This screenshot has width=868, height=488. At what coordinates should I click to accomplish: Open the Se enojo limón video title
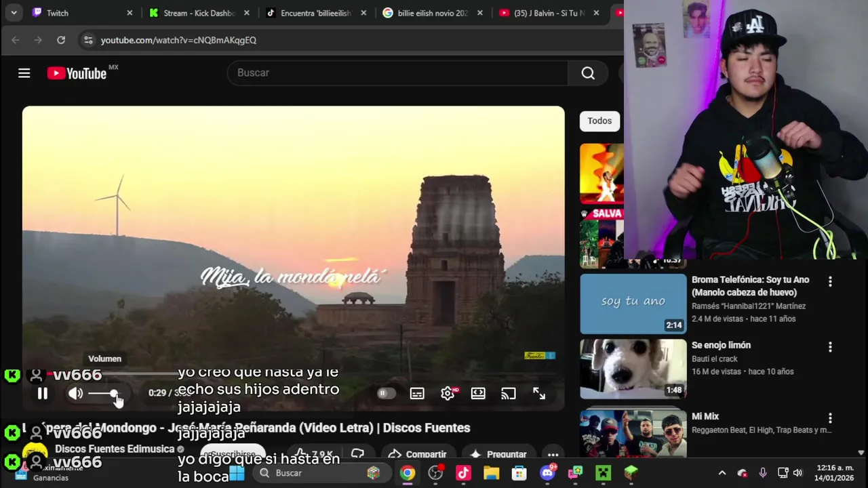coord(721,345)
